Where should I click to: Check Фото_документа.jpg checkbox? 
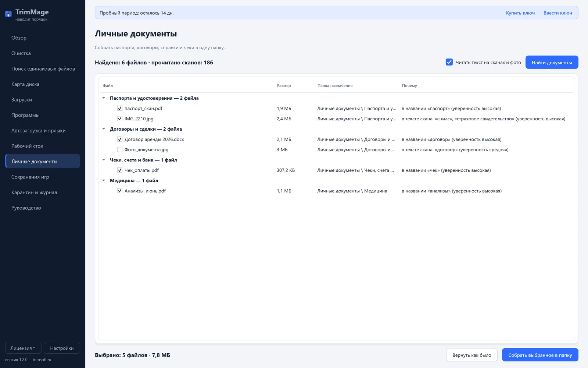click(x=119, y=149)
